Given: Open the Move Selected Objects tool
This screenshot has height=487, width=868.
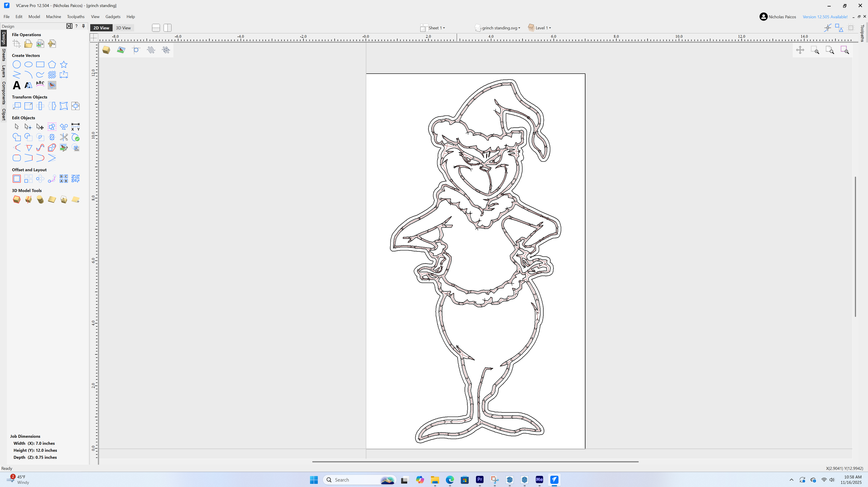Looking at the screenshot, I should pos(17,106).
